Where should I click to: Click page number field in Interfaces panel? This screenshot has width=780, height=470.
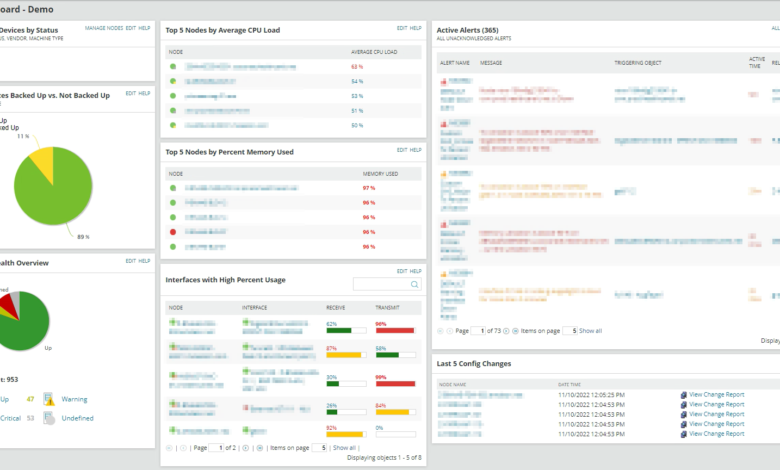click(x=216, y=448)
